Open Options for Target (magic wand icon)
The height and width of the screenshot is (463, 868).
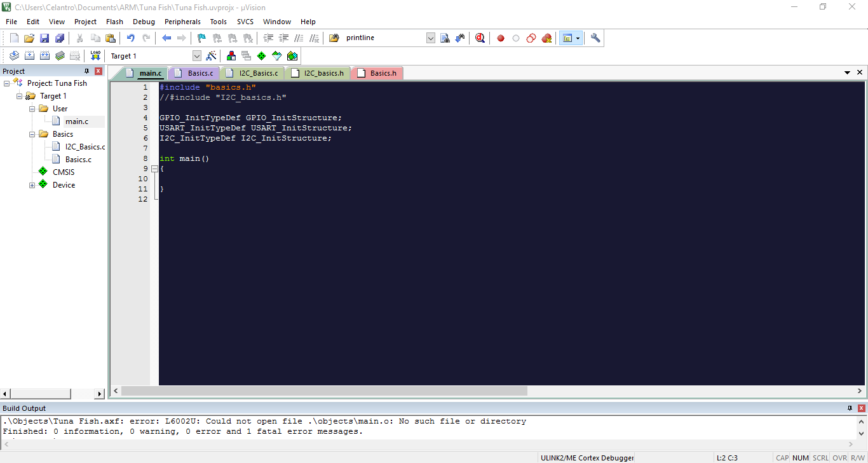coord(212,56)
